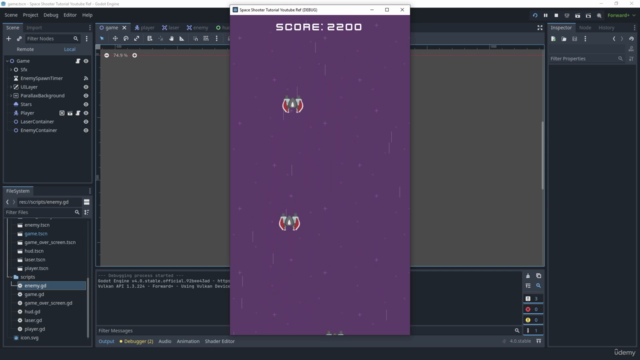The width and height of the screenshot is (640, 360).
Task: Toggle distraction-free mode in the viewport
Action: [540, 28]
